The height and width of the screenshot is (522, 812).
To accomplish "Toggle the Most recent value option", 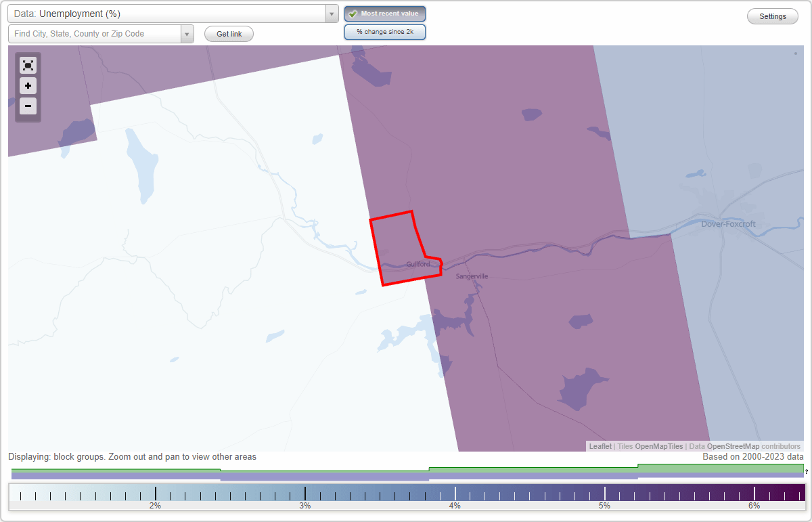I will pyautogui.click(x=385, y=14).
